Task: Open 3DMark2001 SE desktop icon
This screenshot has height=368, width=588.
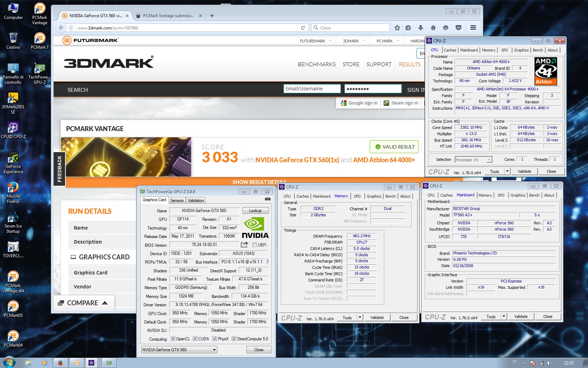Action: [x=13, y=103]
